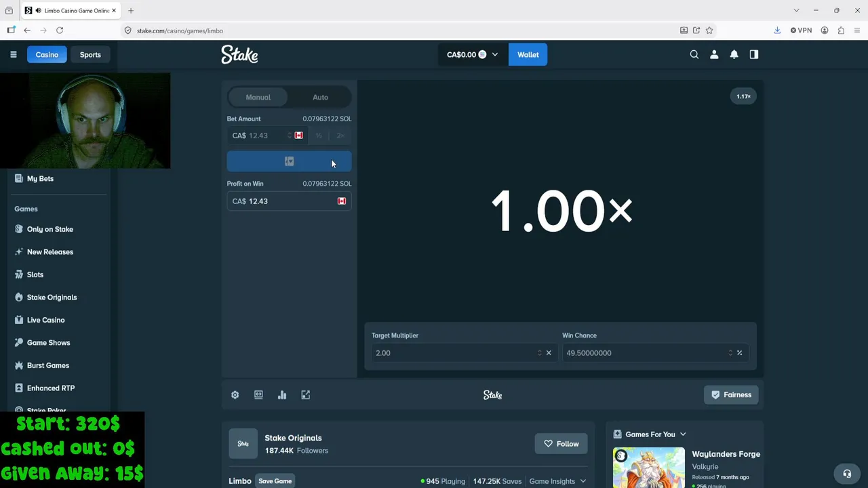The width and height of the screenshot is (868, 488).
Task: Open the Fairness dialog
Action: (x=731, y=394)
